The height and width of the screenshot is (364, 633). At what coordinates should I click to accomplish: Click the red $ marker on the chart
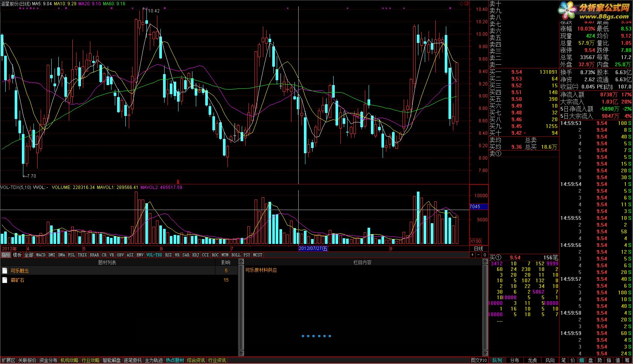click(178, 182)
